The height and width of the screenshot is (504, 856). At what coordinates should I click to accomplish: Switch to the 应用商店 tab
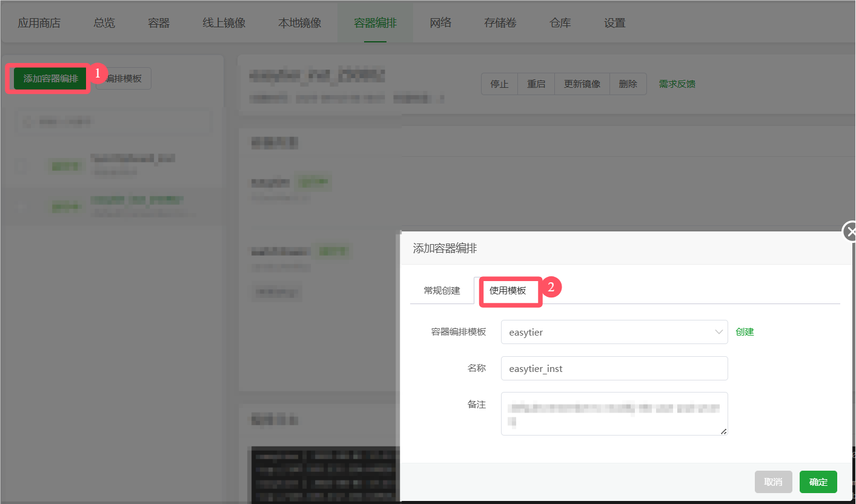39,22
